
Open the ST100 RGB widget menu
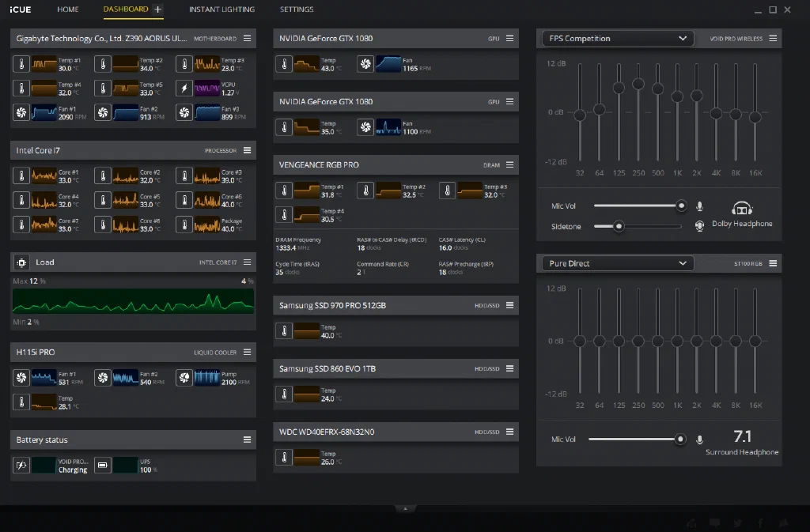(x=773, y=263)
